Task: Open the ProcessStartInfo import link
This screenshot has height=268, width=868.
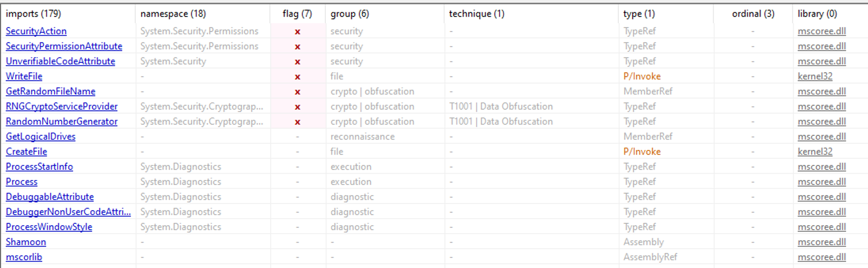Action: [x=39, y=167]
